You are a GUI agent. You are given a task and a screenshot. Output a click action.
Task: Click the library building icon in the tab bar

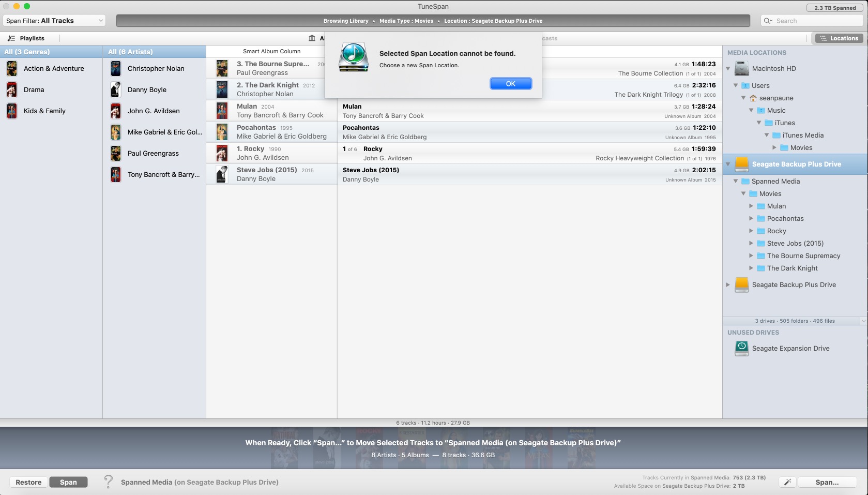[x=312, y=38]
